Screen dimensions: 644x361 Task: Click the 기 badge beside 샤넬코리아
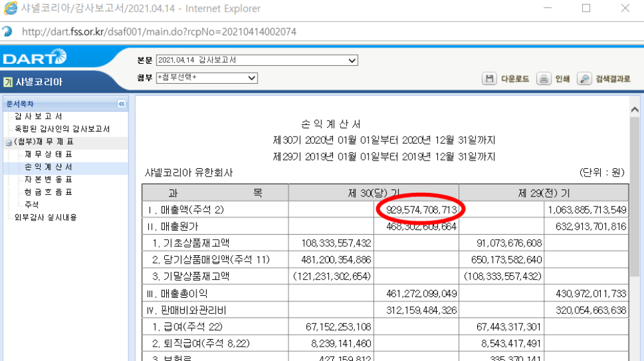[8, 82]
